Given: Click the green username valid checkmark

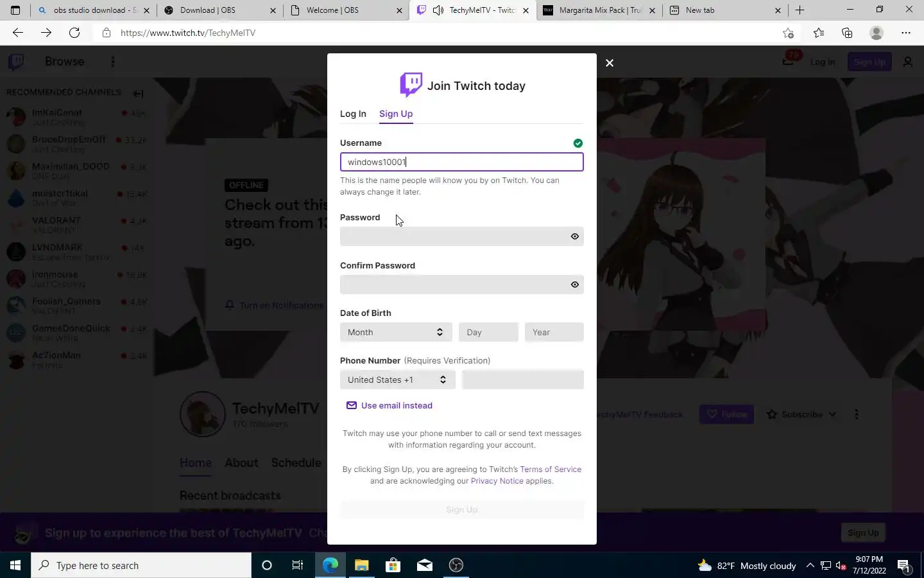Looking at the screenshot, I should point(578,143).
